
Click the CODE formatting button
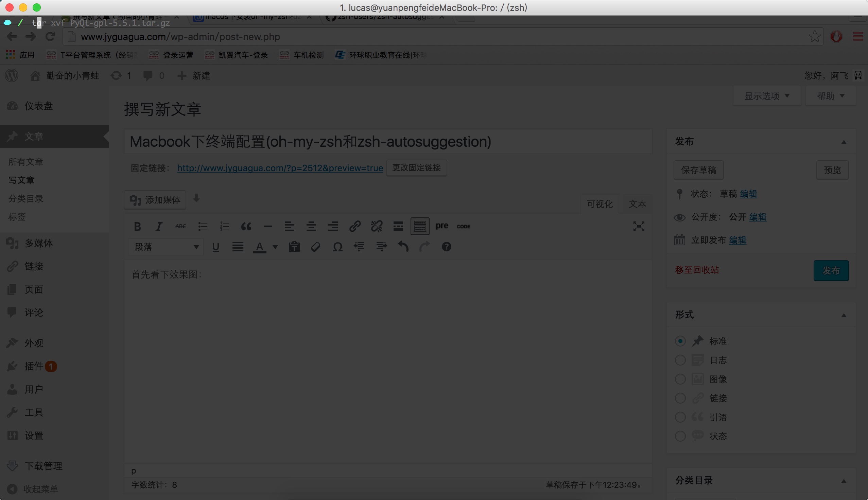coord(463,226)
